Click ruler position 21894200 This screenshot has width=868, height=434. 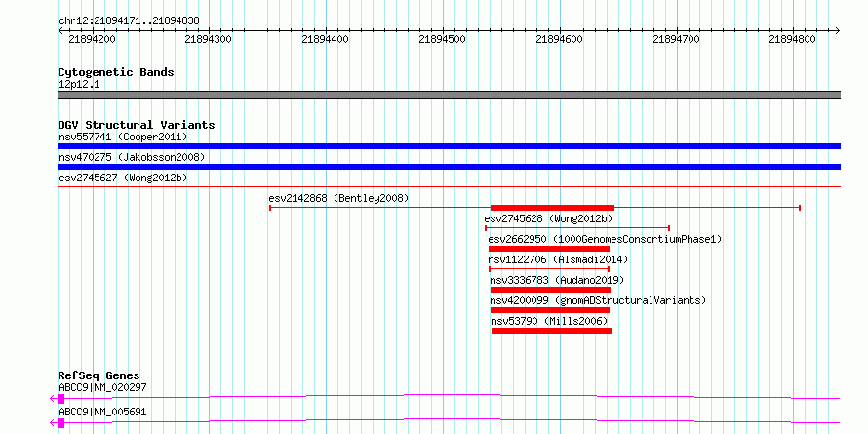pos(92,39)
